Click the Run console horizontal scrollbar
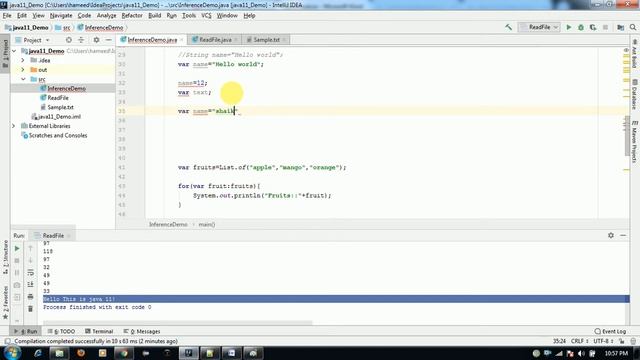 178,323
